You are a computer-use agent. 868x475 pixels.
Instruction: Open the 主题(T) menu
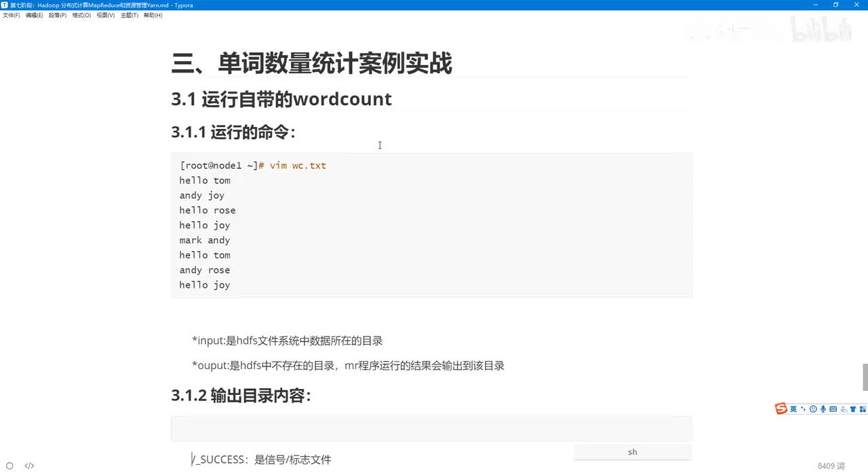click(x=130, y=15)
